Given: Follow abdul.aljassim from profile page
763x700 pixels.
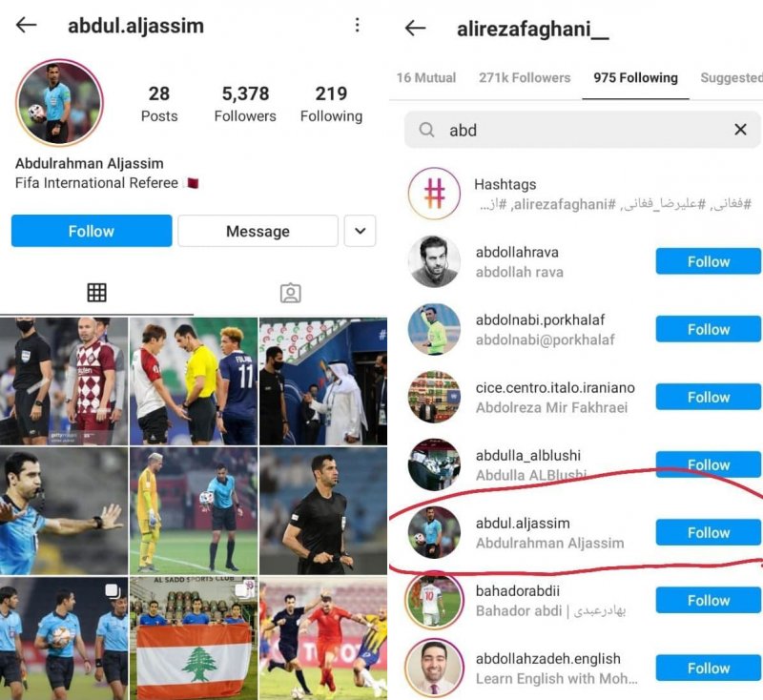Looking at the screenshot, I should pos(92,231).
